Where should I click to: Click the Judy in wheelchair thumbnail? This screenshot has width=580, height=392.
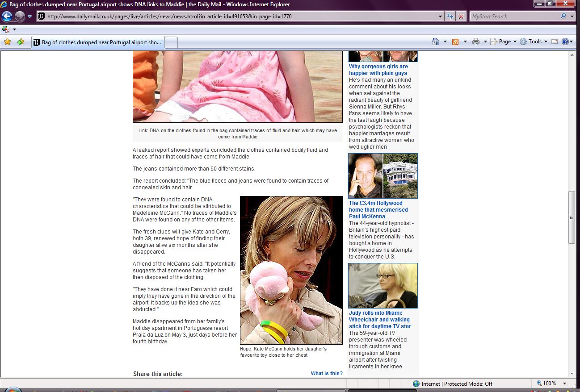(x=382, y=286)
